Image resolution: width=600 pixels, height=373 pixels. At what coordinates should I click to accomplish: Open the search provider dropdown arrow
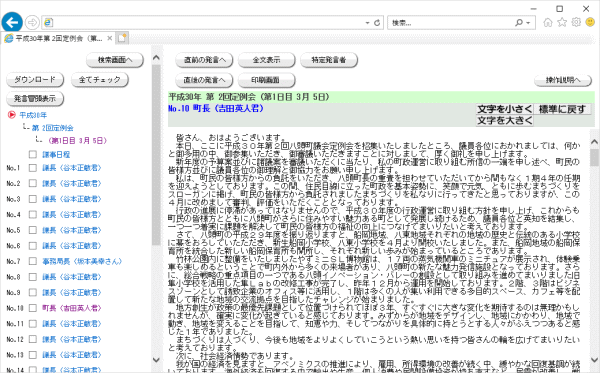[x=528, y=23]
